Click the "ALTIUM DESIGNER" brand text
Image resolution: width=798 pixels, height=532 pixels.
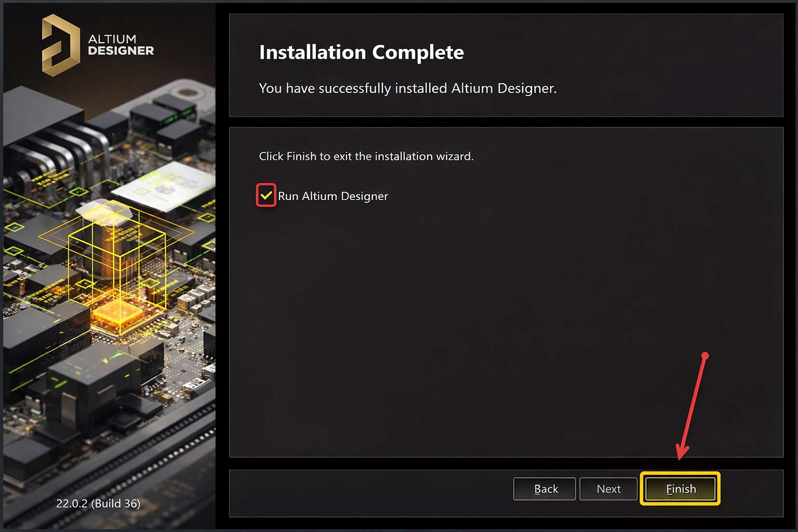click(x=121, y=45)
